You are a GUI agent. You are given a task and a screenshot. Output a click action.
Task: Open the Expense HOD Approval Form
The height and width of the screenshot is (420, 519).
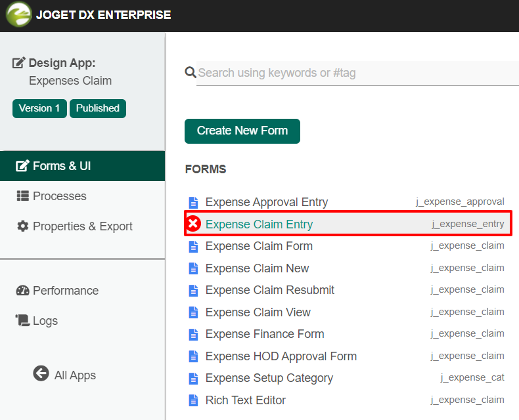coord(281,356)
